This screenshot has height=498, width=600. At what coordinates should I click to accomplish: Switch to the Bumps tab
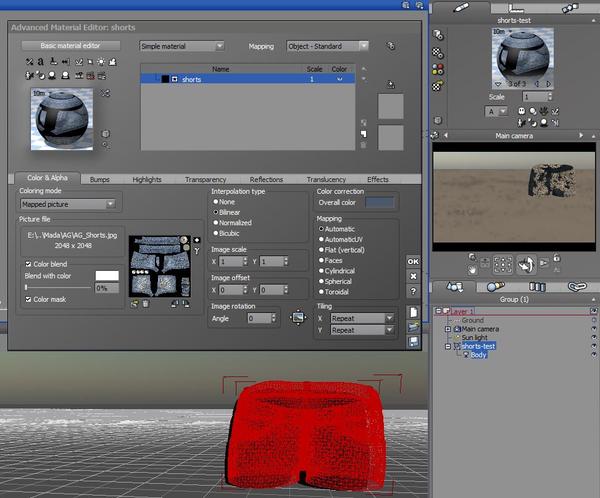tap(100, 179)
